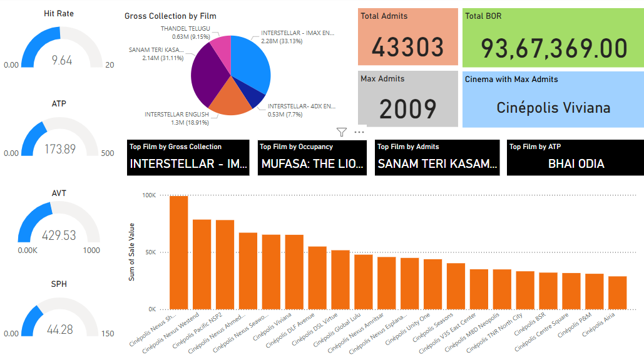Image resolution: width=644 pixels, height=357 pixels.
Task: Select the Cinépolis Global Lulu bar
Action: pos(364,282)
